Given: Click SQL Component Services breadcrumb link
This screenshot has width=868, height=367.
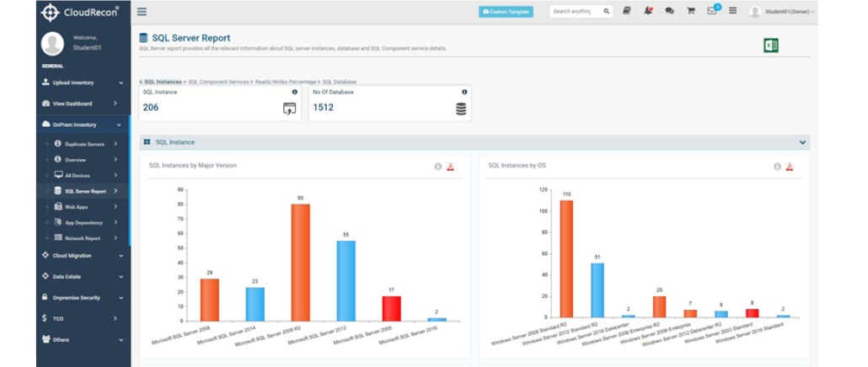Looking at the screenshot, I should pos(218,82).
